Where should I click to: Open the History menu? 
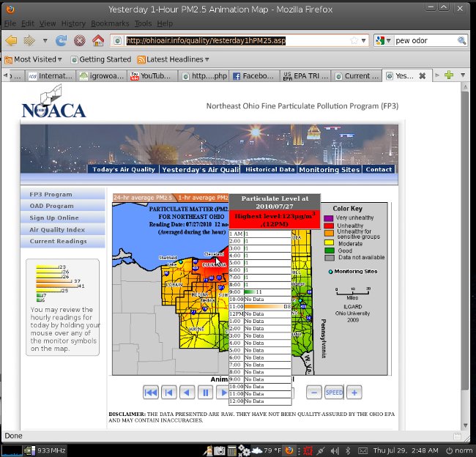coord(73,23)
